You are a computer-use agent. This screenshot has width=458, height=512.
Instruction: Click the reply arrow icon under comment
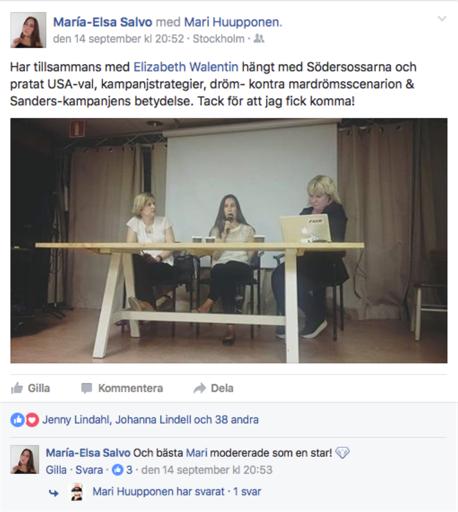(x=54, y=493)
